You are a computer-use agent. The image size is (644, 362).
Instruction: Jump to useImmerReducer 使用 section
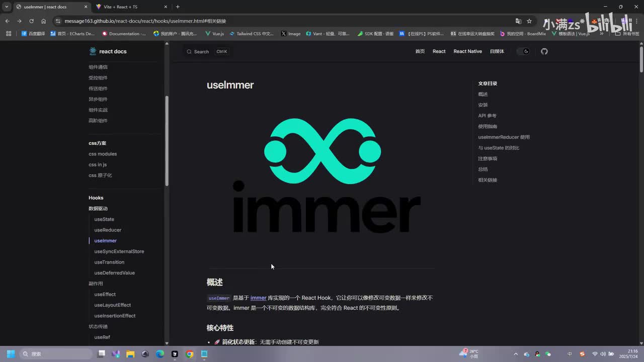504,137
